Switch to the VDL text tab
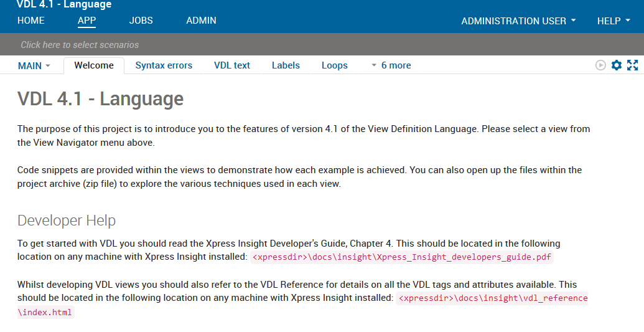The height and width of the screenshot is (332, 644). pyautogui.click(x=232, y=65)
